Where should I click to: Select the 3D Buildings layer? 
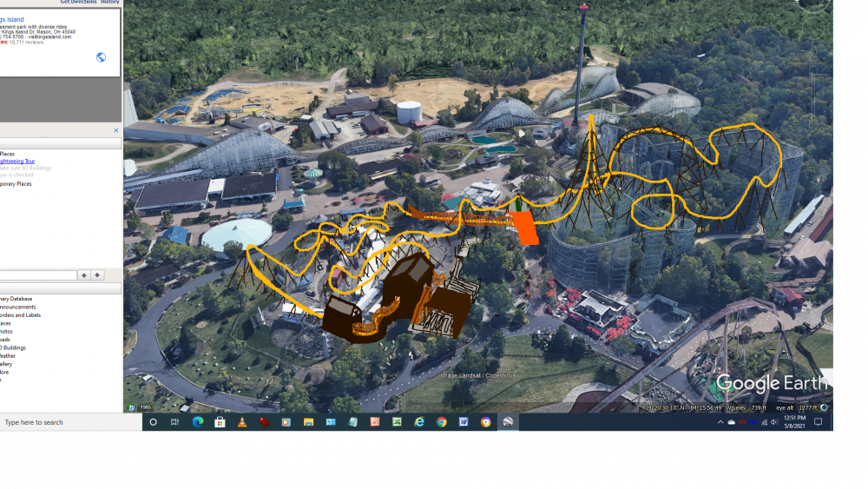[x=13, y=347]
